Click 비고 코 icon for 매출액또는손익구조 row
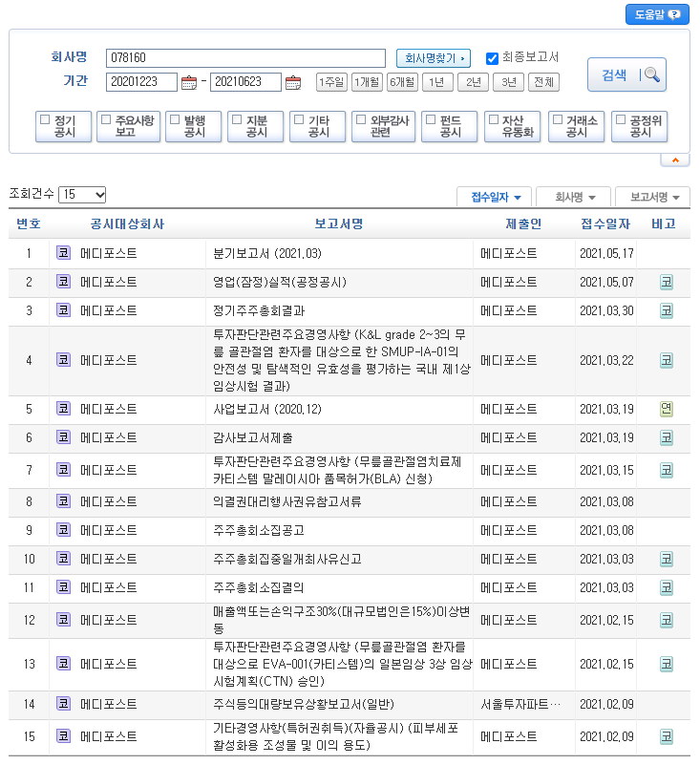This screenshot has height=765, width=700. 667,620
